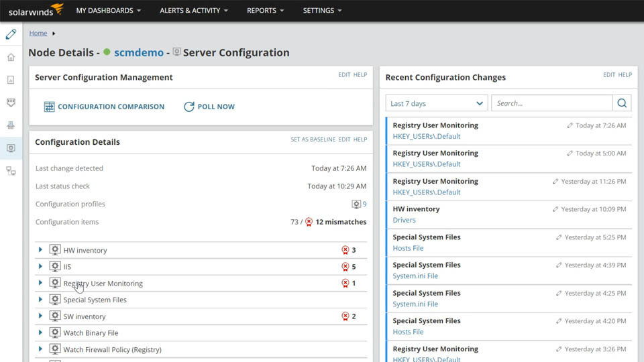The image size is (644, 362).
Task: Click the shield-shaped icon in left sidebar
Action: pyautogui.click(x=11, y=102)
